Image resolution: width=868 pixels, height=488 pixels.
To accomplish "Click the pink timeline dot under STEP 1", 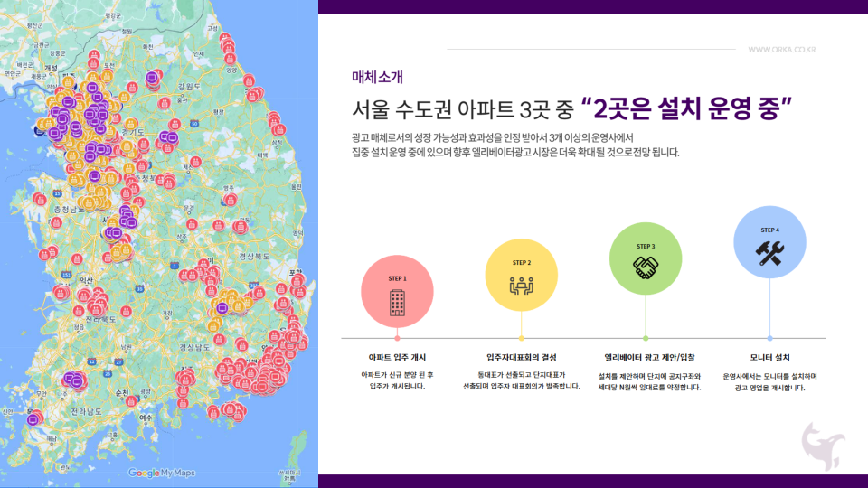I will point(397,338).
